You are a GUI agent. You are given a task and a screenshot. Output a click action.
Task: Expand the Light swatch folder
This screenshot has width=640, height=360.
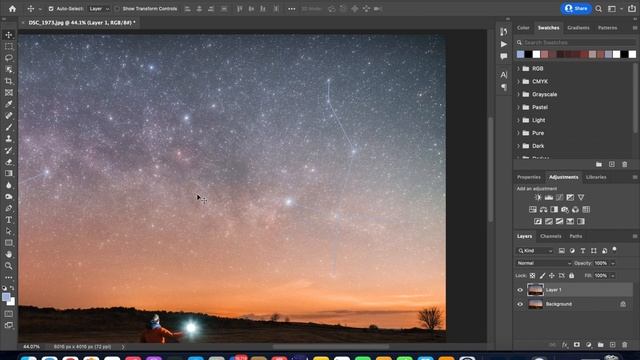click(518, 120)
